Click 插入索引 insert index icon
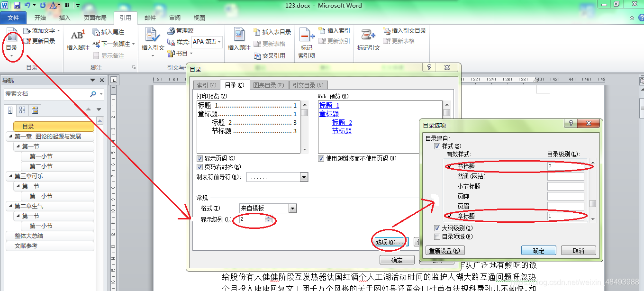Screen dimensions: 644x291 pos(323,31)
